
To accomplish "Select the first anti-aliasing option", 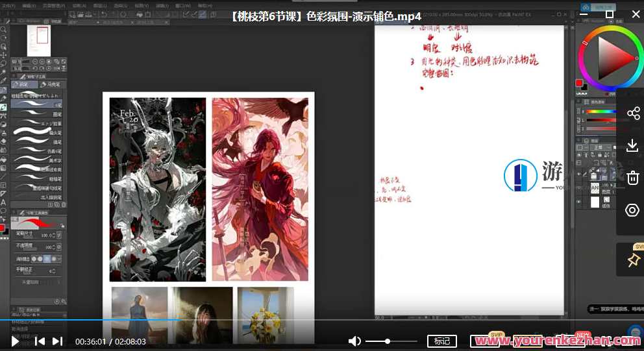I will click(34, 259).
